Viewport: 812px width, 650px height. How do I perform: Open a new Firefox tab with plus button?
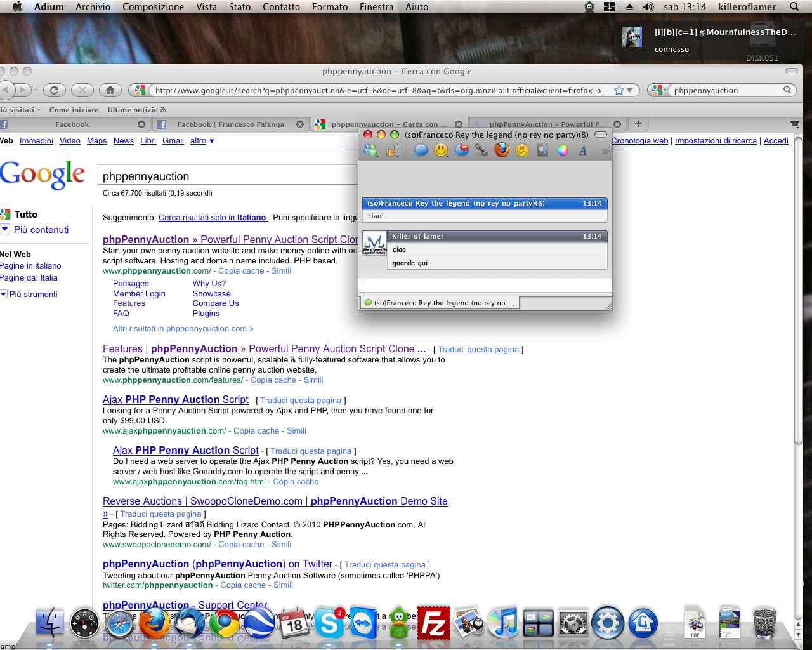click(638, 124)
